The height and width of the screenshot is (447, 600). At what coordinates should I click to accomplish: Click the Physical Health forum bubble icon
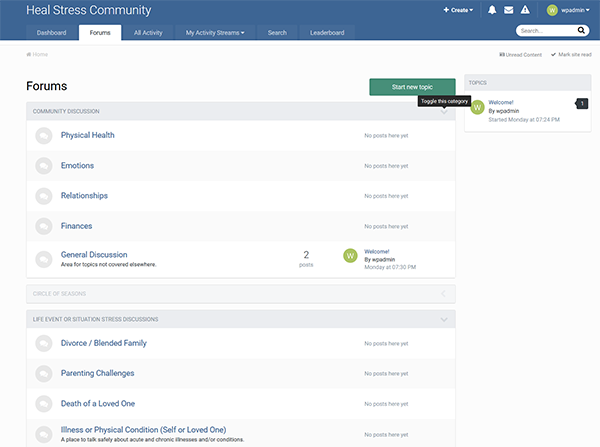click(44, 136)
